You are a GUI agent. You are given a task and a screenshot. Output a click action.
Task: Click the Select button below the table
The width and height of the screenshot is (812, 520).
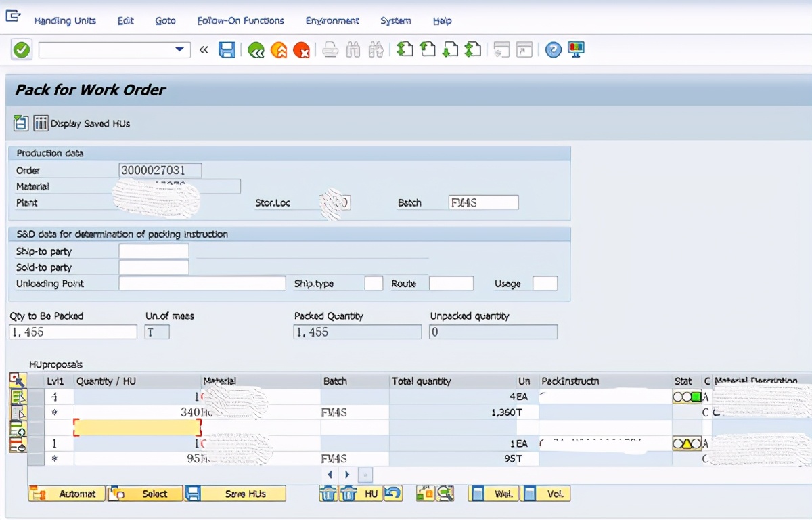tap(145, 494)
